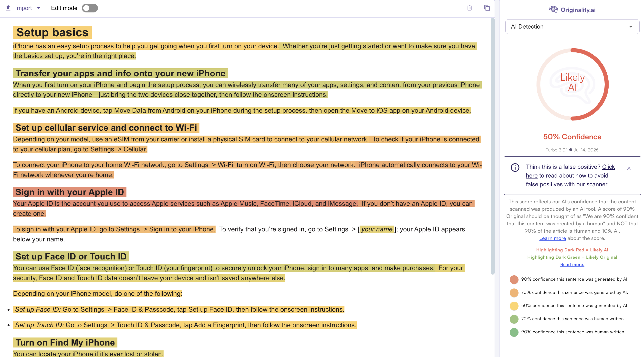Click the 90% human written green swatch

[514, 332]
